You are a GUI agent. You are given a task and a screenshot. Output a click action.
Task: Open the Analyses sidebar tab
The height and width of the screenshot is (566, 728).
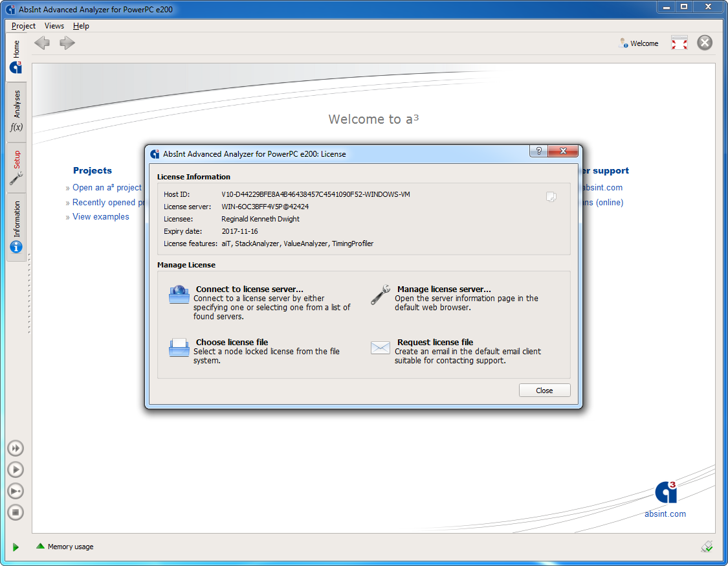click(16, 111)
